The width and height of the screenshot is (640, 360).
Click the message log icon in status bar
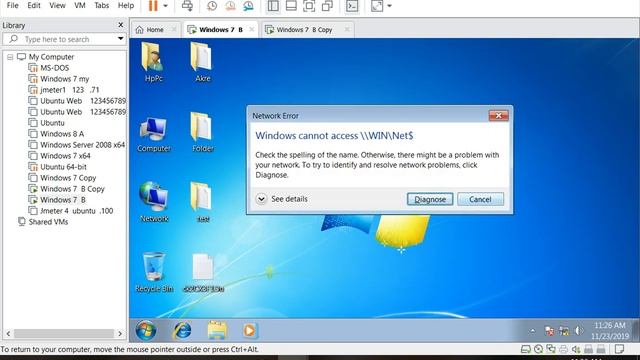619,349
